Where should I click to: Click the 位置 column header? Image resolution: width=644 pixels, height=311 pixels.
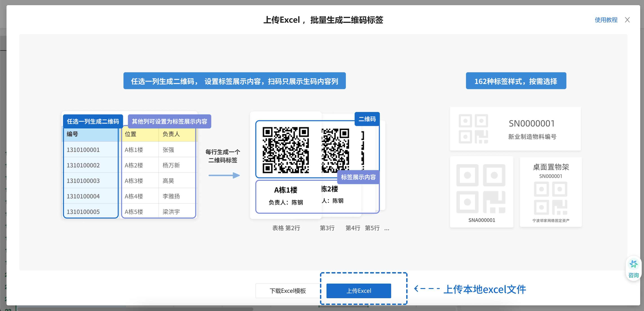140,134
